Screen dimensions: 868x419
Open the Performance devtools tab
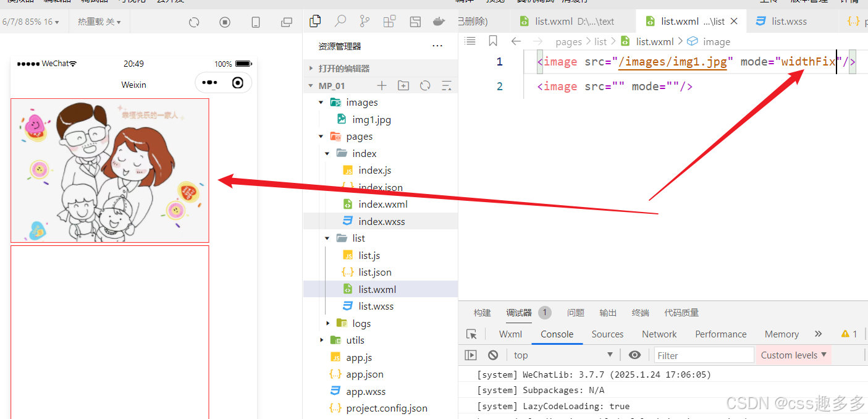721,334
